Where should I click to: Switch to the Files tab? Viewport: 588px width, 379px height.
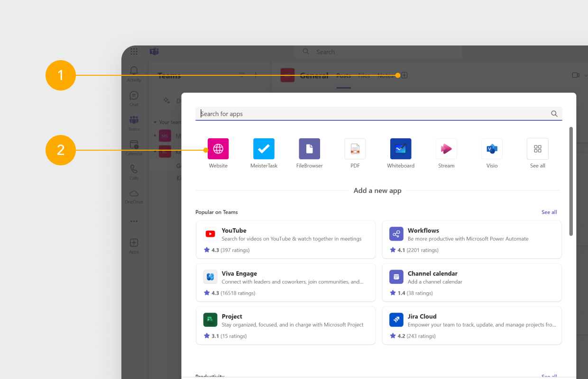tap(364, 75)
